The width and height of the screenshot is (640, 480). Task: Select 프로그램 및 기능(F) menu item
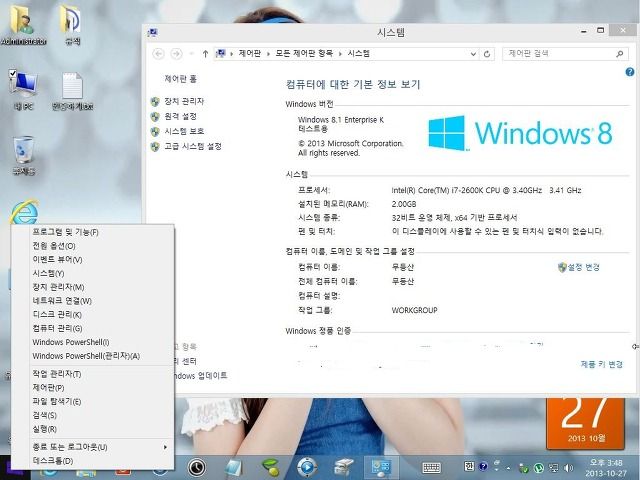[93, 232]
